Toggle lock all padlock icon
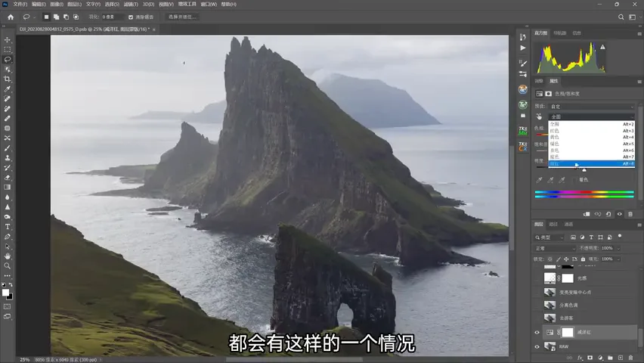644x363 pixels. [x=583, y=259]
